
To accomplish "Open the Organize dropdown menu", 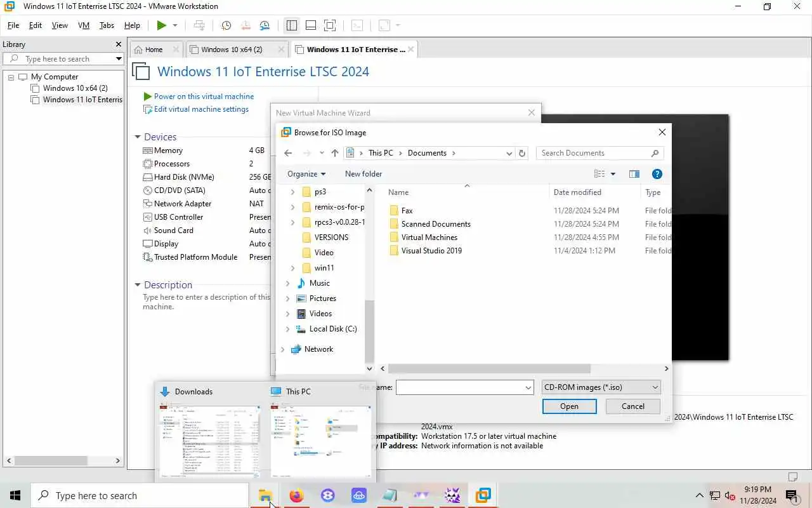I will point(306,174).
